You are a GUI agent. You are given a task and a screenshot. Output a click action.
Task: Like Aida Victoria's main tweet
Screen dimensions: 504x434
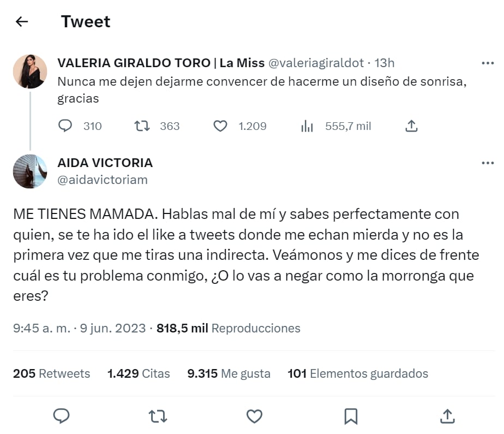tap(254, 417)
